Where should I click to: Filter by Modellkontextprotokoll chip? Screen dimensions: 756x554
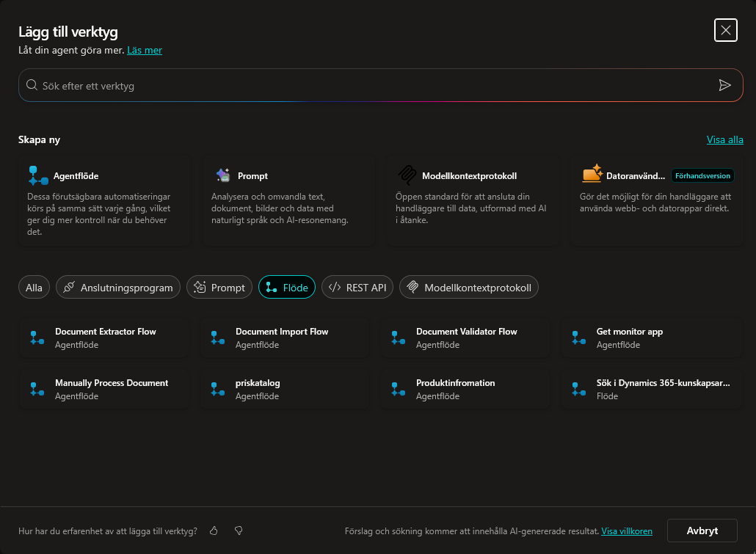coord(468,288)
